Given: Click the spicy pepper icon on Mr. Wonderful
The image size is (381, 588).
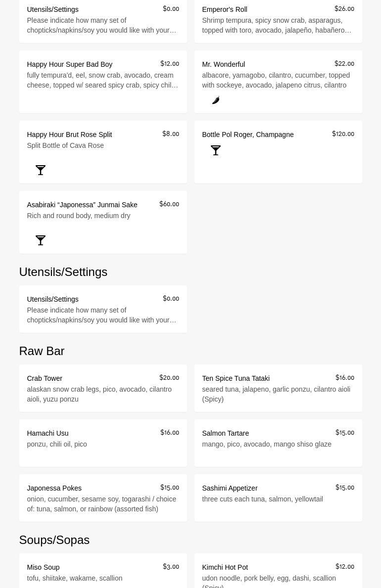Looking at the screenshot, I should coord(216,100).
